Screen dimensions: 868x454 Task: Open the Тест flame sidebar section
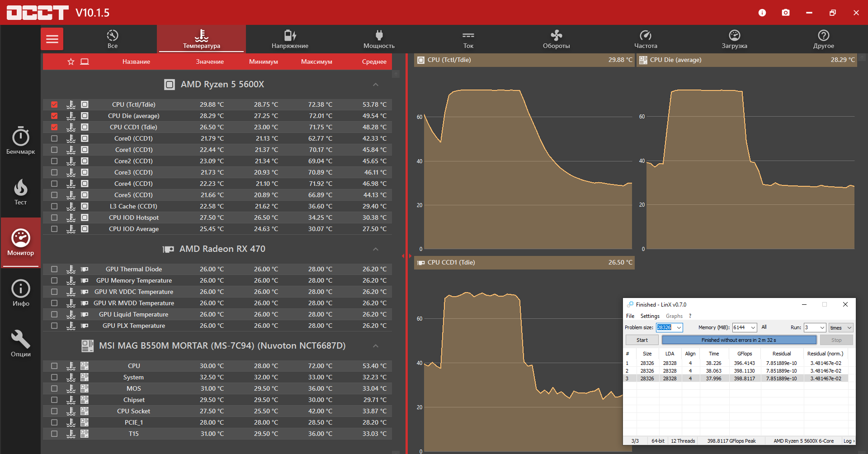coord(21,192)
